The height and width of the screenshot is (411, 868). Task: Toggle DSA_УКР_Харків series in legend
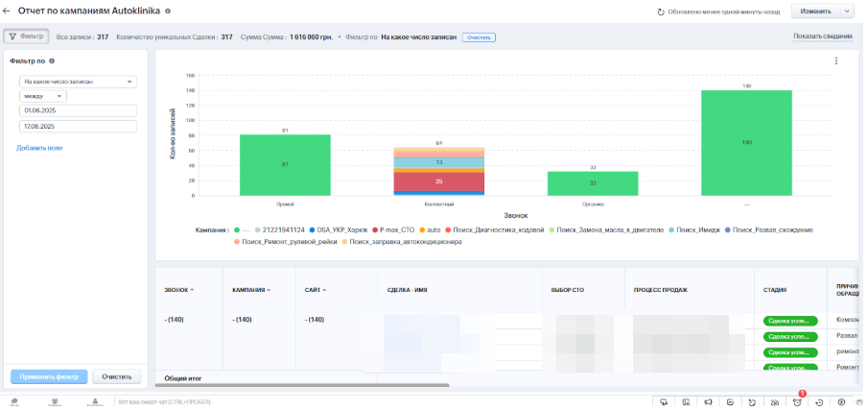340,230
